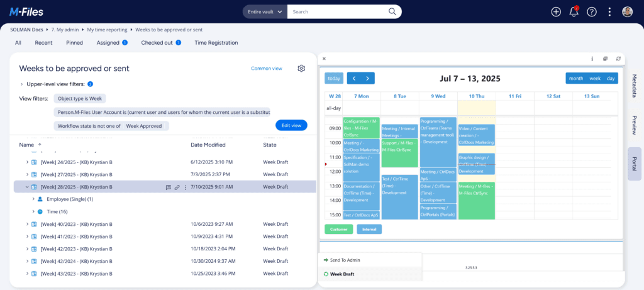Screen dimensions: 644x290
Task: Expand the Time (16) group
Action: [33, 211]
